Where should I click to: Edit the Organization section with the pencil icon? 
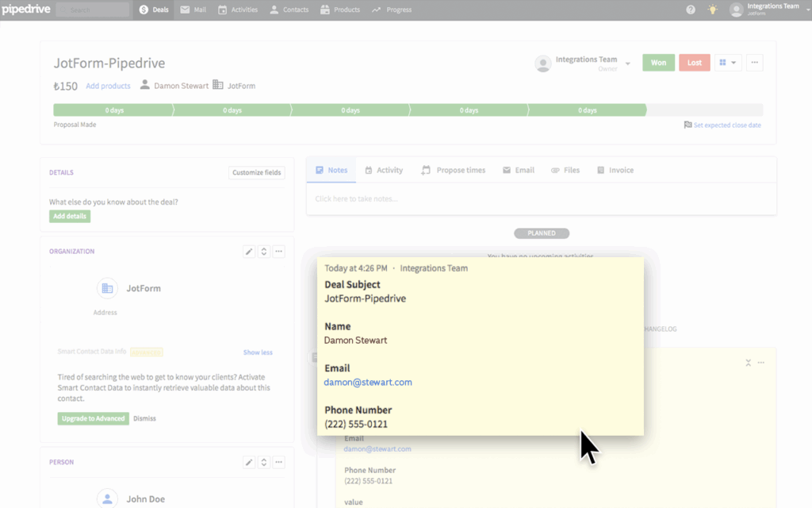pyautogui.click(x=249, y=252)
